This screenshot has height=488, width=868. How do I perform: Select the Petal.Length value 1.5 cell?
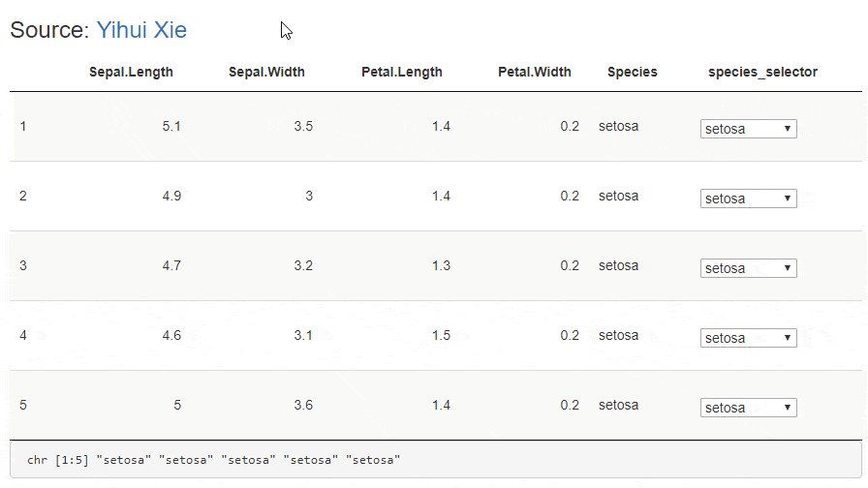tap(441, 335)
